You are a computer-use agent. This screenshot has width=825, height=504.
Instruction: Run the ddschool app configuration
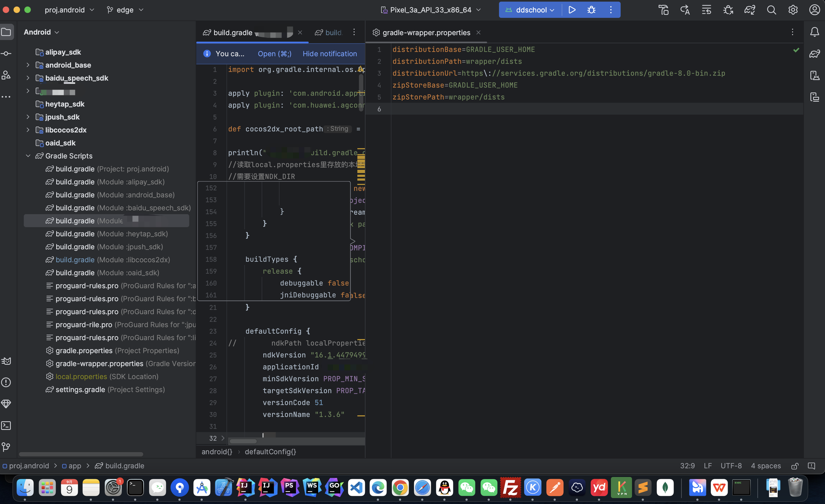click(571, 10)
